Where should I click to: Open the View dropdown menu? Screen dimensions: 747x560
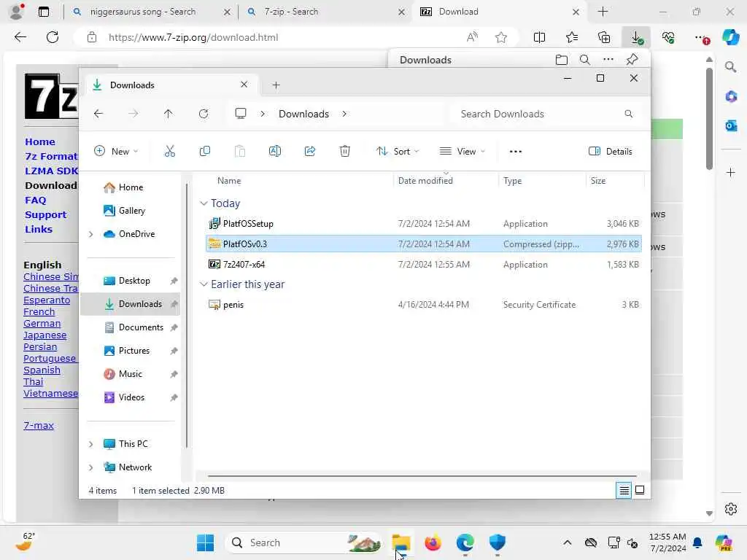click(x=462, y=152)
